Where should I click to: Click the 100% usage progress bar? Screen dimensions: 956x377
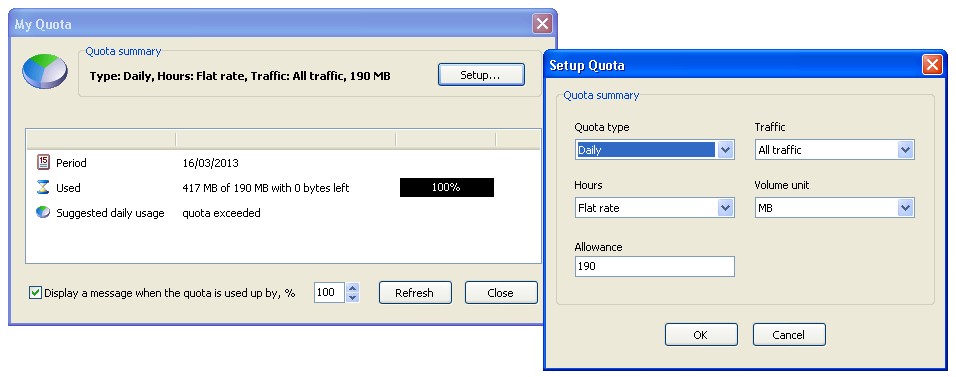[x=447, y=187]
